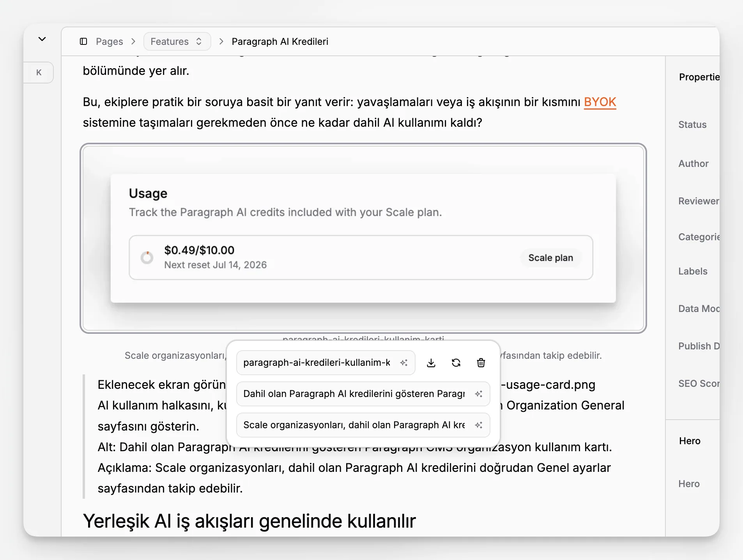Select the Paragraph AI Kredileri breadcrumb title
Viewport: 743px width, 560px height.
pyautogui.click(x=280, y=41)
